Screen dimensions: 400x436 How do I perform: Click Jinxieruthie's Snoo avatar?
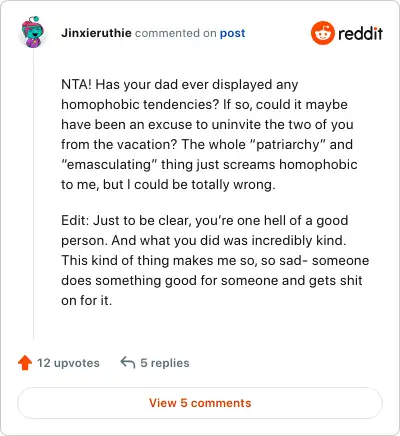pyautogui.click(x=33, y=32)
